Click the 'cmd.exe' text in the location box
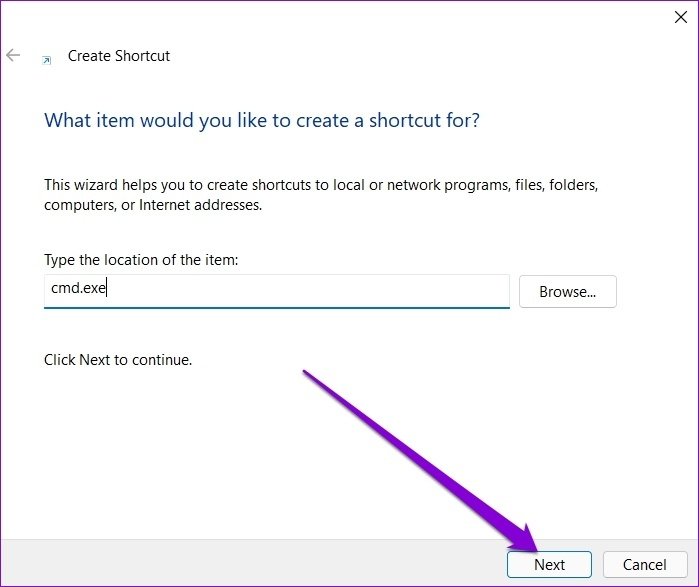The width and height of the screenshot is (699, 587). click(79, 291)
